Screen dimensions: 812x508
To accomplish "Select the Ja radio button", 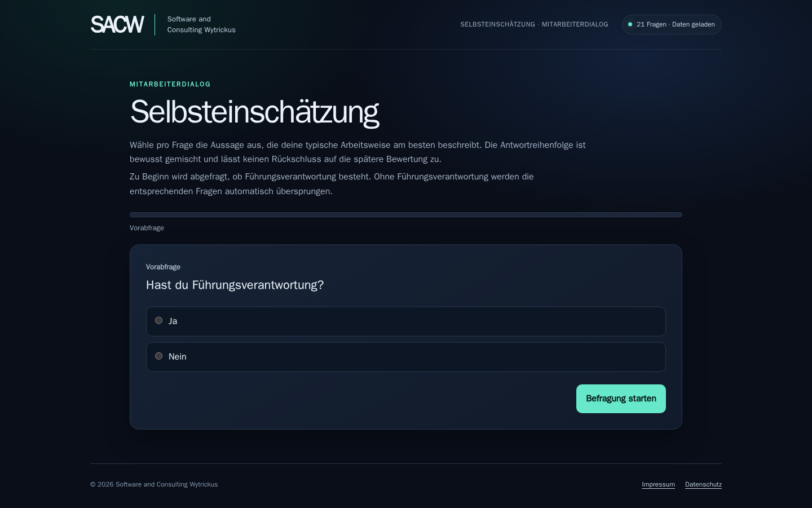I will point(158,321).
